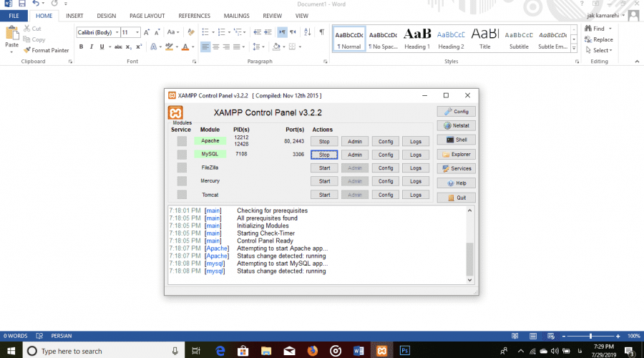644x358 pixels.
Task: Open numbering list dropdown arrow
Action: [229, 32]
